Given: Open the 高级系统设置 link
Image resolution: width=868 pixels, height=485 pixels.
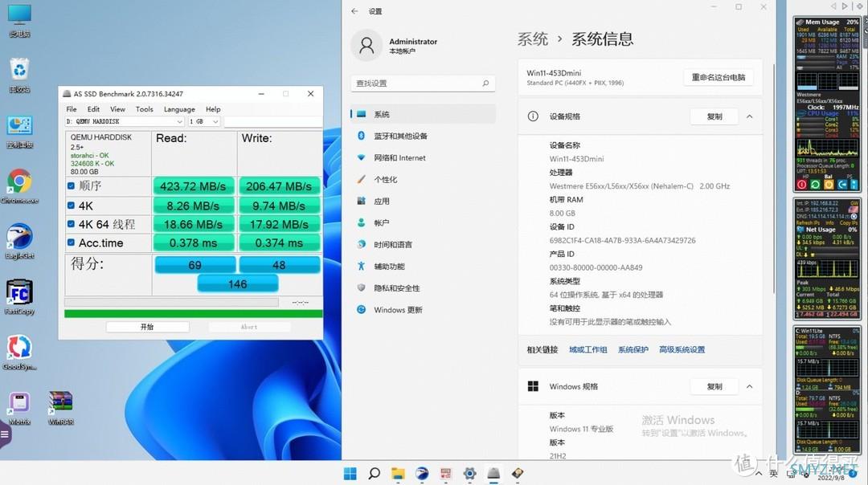Looking at the screenshot, I should point(682,349).
